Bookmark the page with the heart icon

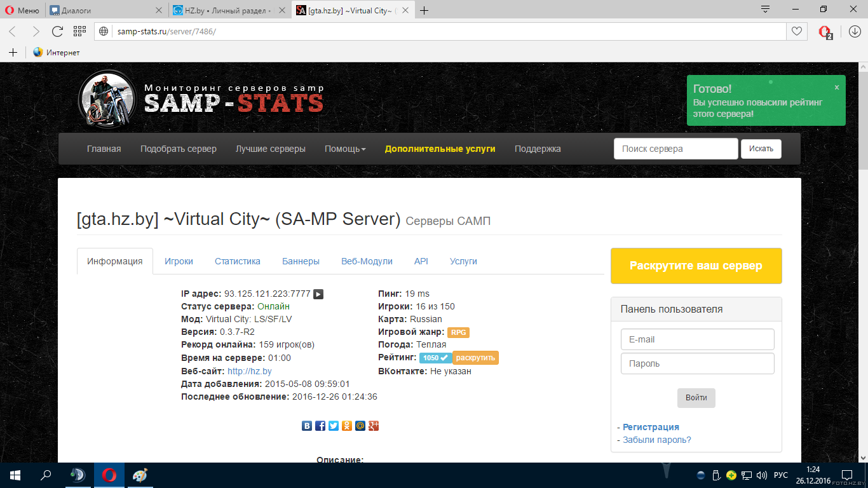(x=796, y=31)
